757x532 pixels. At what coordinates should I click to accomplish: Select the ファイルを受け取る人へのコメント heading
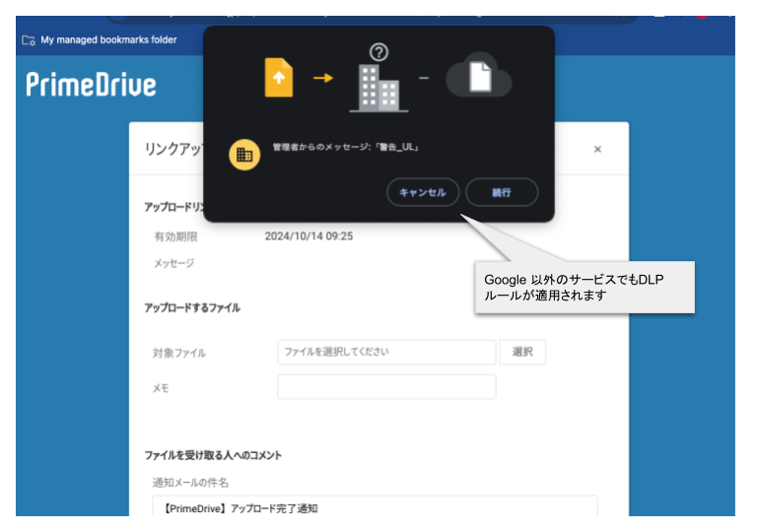pyautogui.click(x=213, y=455)
